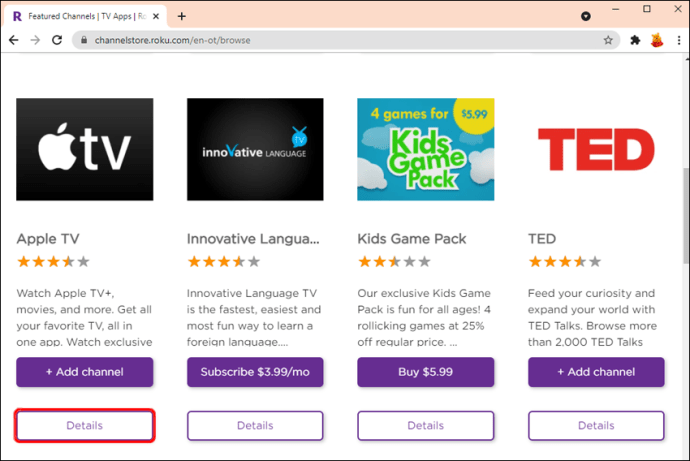Viewport: 690px width, 461px height.
Task: Expand the tab search dropdown arrow
Action: click(x=585, y=16)
